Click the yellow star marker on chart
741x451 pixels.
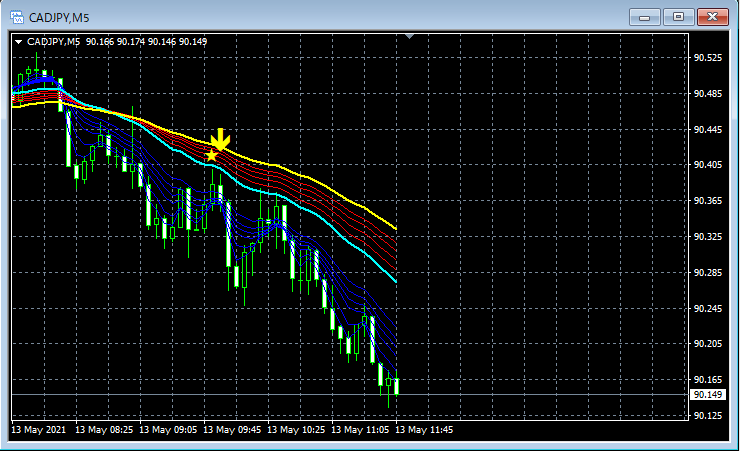tap(211, 155)
